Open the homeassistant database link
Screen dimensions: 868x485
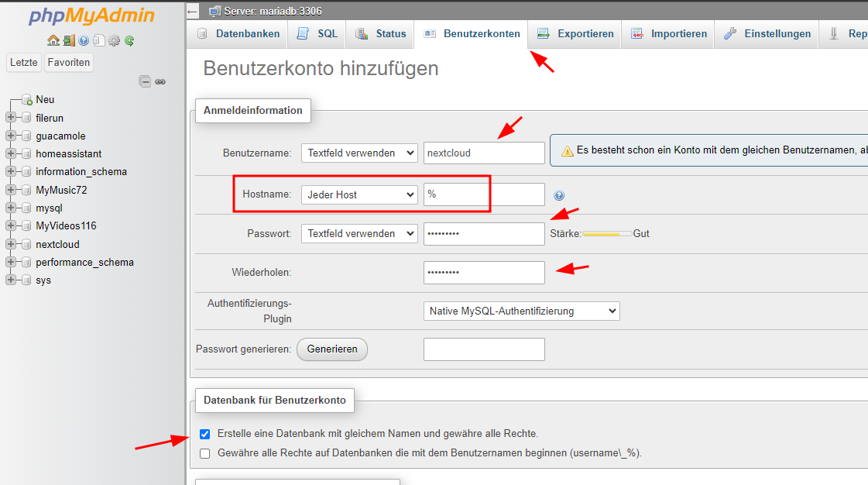69,153
